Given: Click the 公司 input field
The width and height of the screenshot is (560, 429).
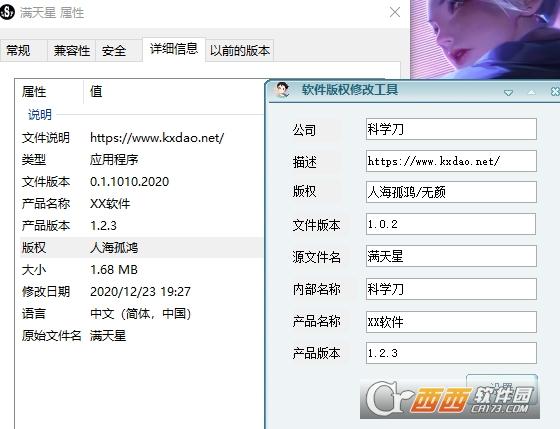Looking at the screenshot, I should 451,129.
